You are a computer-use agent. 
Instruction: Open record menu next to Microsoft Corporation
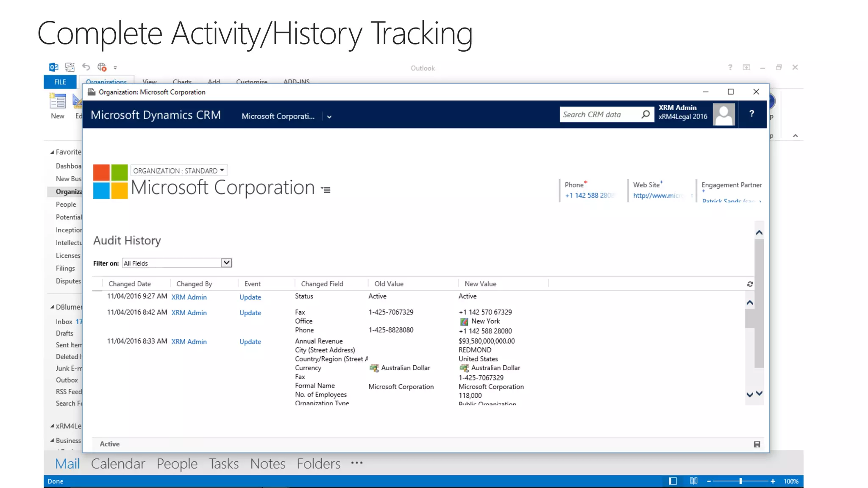(325, 190)
